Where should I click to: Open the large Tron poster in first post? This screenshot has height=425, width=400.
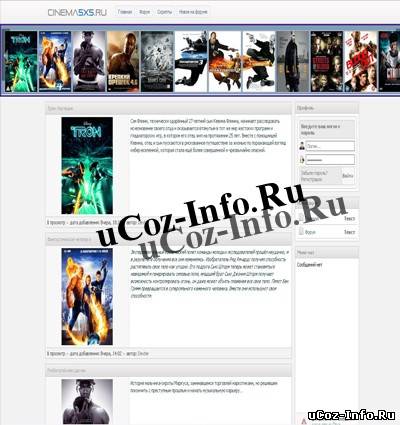point(87,165)
